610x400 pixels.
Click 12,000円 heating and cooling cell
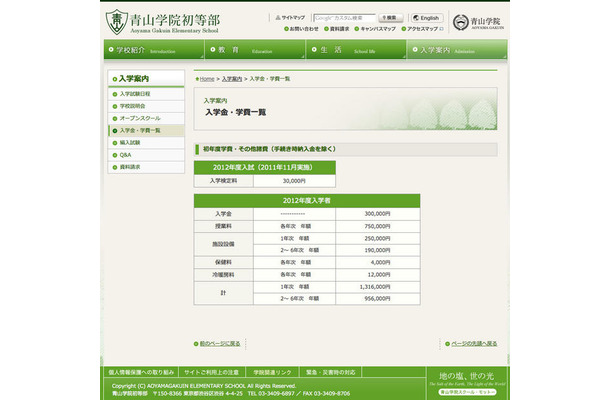coord(377,275)
